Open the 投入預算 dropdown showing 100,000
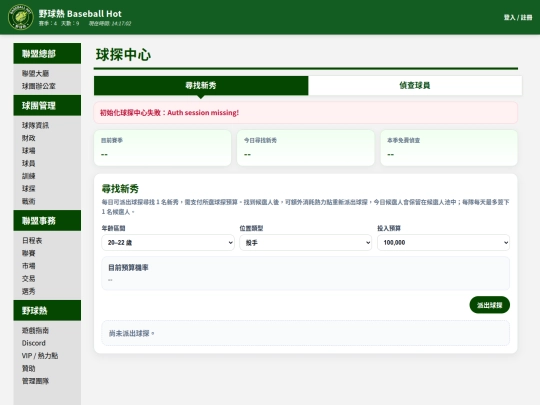 click(x=443, y=242)
